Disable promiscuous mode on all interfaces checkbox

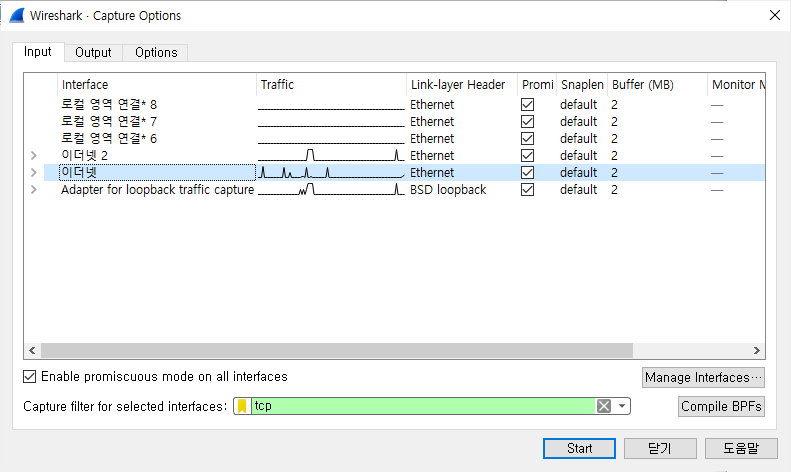(30, 377)
